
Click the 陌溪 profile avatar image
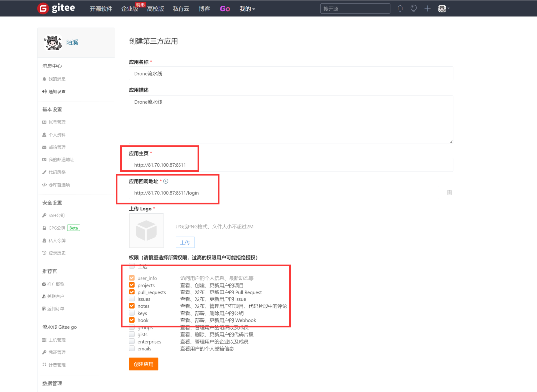(x=53, y=42)
